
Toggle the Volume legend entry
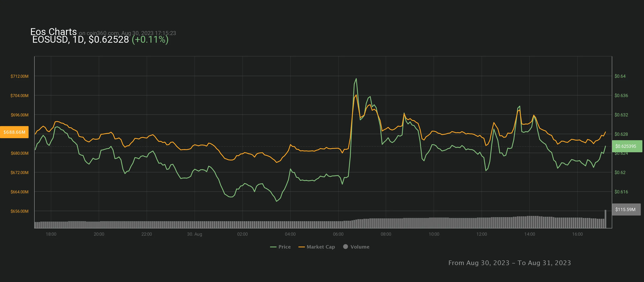[x=359, y=247]
